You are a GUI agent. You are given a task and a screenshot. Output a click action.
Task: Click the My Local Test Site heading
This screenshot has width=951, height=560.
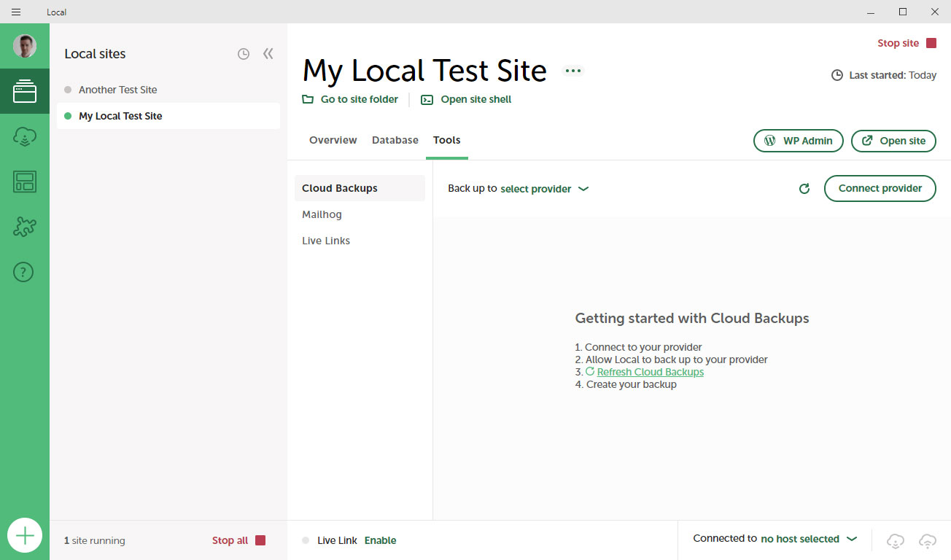(424, 71)
